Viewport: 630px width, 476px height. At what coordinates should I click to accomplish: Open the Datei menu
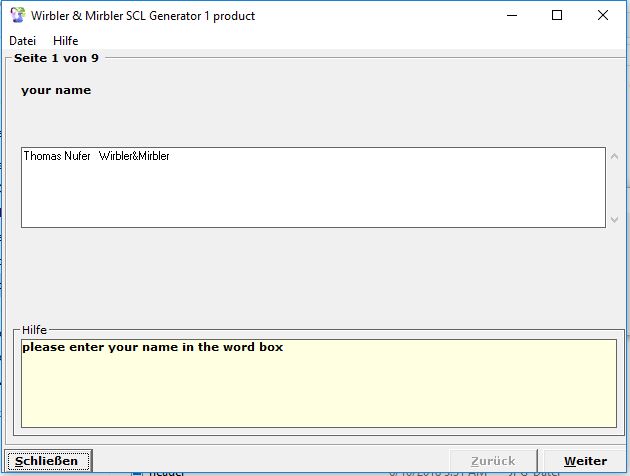click(x=22, y=41)
